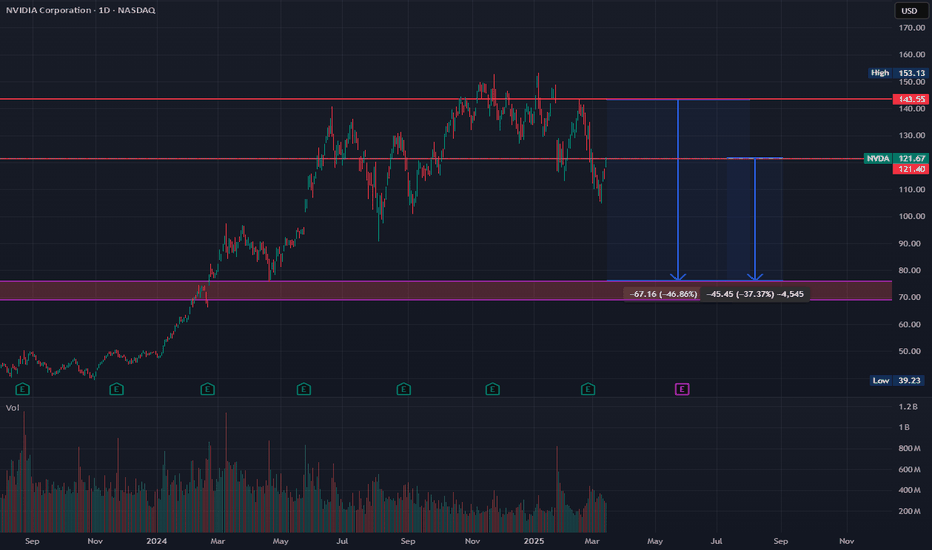Select the -67.16 (-46.86%) measurement label

[663, 294]
